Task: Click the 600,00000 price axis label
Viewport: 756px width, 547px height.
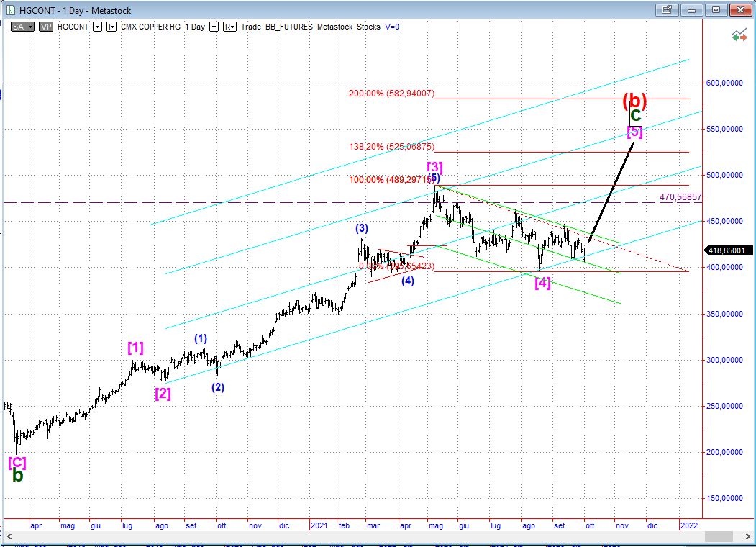Action: click(x=724, y=83)
